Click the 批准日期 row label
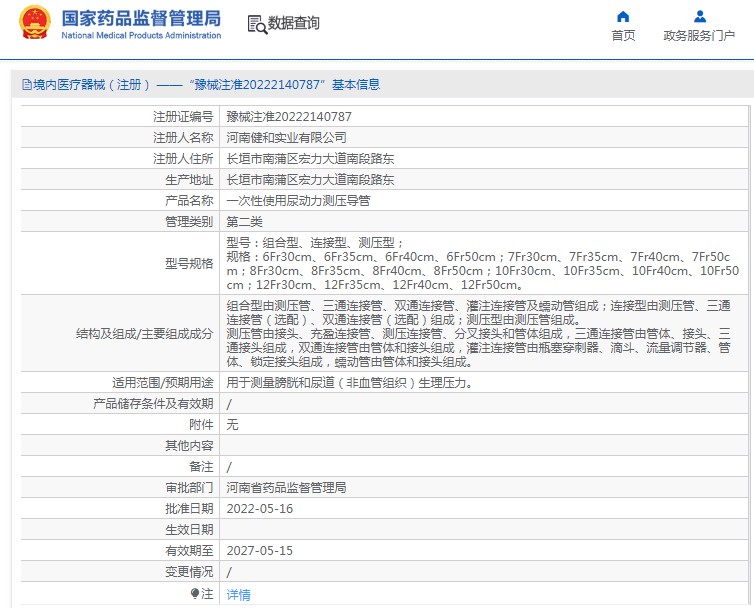This screenshot has height=608, width=754. [x=189, y=509]
